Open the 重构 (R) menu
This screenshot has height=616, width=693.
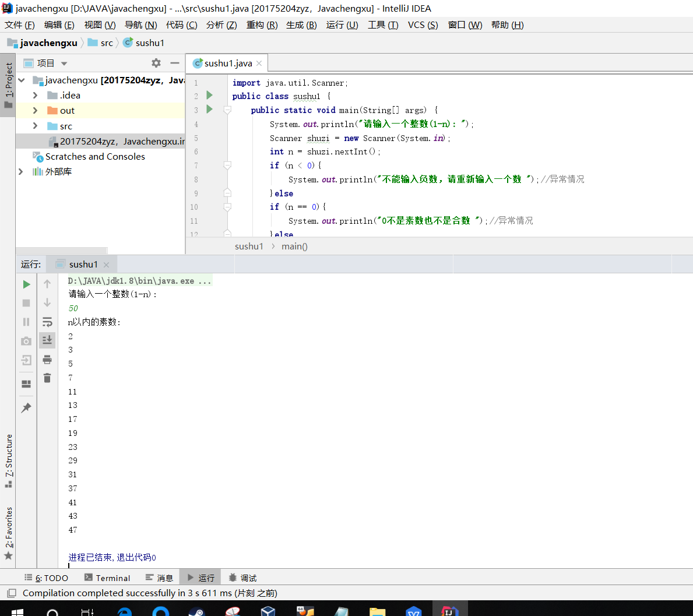262,24
